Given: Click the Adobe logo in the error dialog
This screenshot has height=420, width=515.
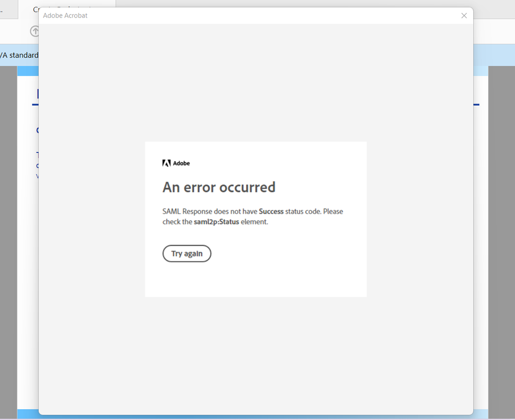Looking at the screenshot, I should (x=176, y=163).
